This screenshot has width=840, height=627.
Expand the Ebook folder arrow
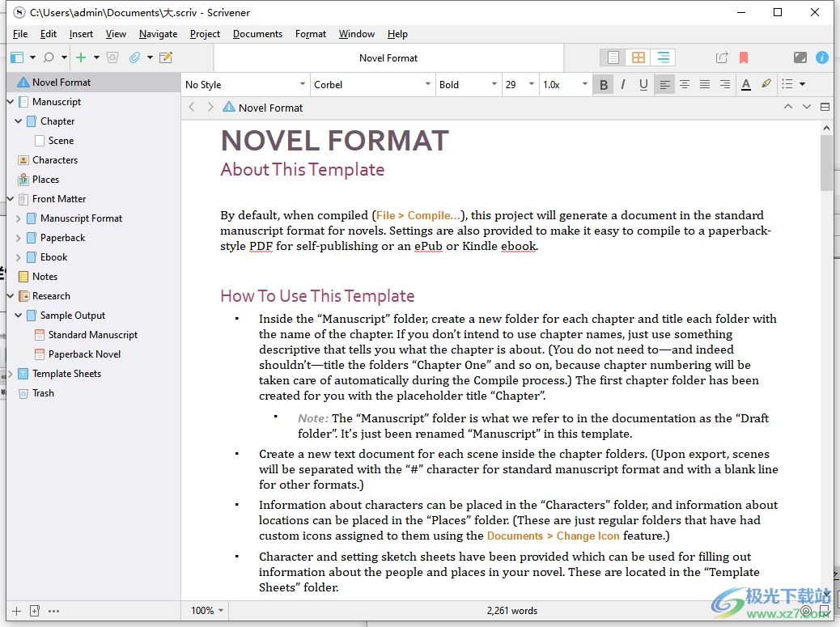19,257
